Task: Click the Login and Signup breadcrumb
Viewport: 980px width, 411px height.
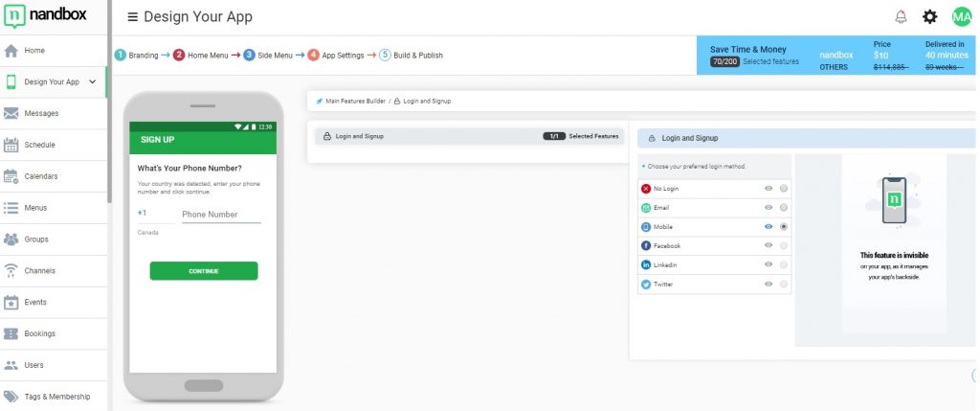Action: [x=422, y=101]
